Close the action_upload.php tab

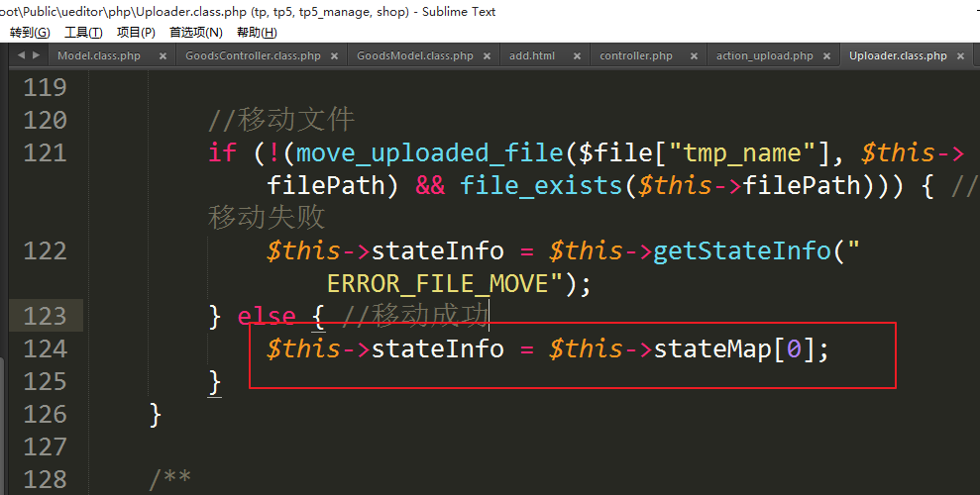tap(828, 56)
